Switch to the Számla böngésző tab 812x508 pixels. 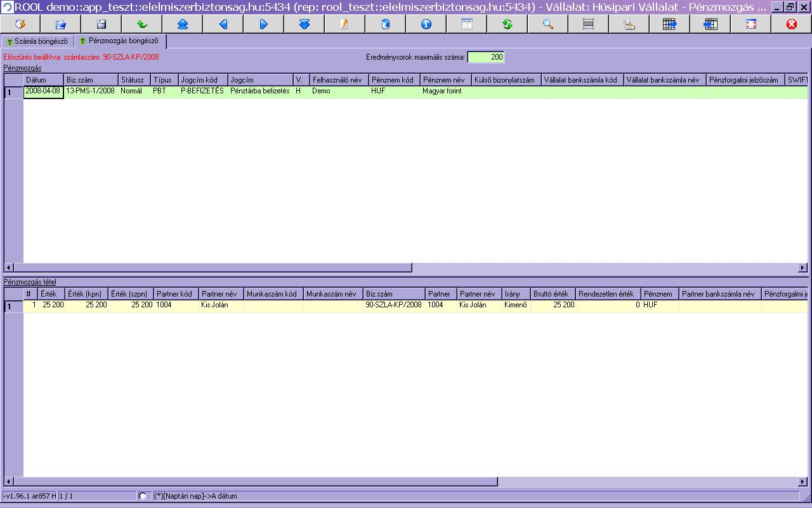click(x=37, y=42)
